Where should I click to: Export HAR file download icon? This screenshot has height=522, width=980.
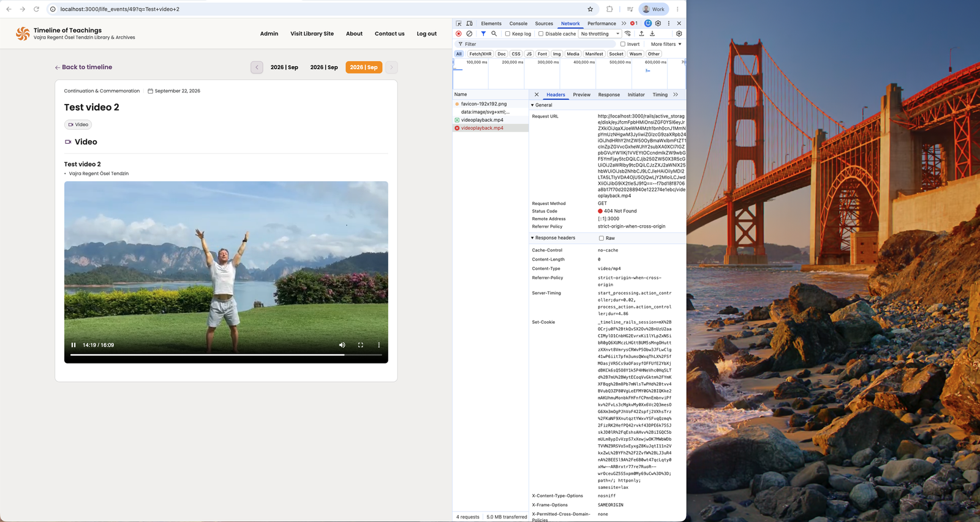click(x=652, y=34)
